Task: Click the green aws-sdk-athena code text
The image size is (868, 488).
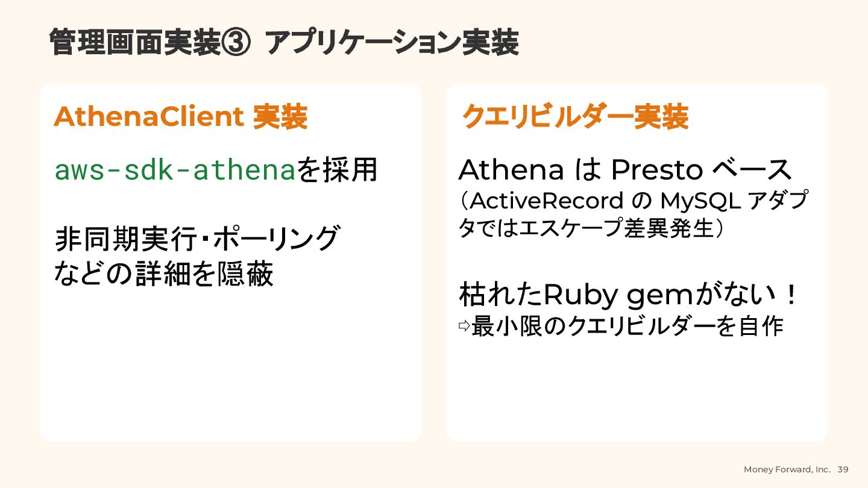Action: 175,170
